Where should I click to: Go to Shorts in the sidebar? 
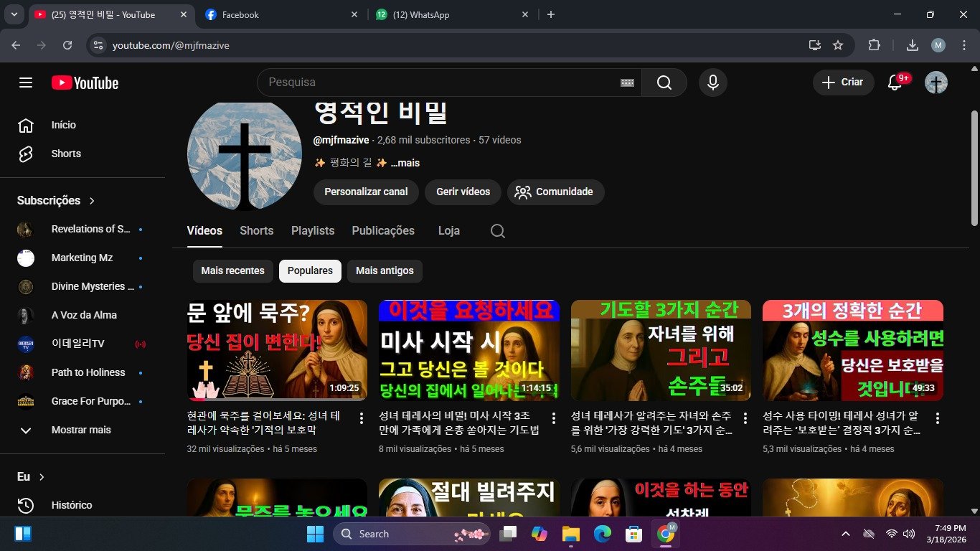point(66,154)
